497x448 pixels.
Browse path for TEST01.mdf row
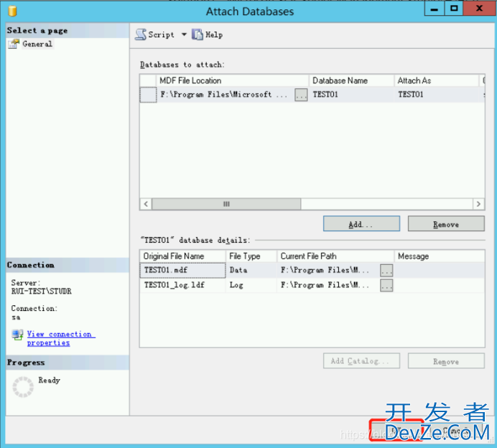point(386,270)
